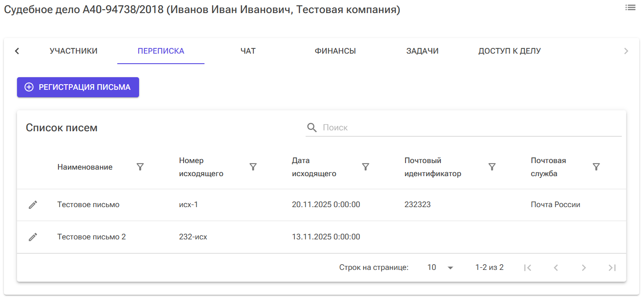Open the filter for the Наименование column
The width and height of the screenshot is (644, 300).
(140, 167)
